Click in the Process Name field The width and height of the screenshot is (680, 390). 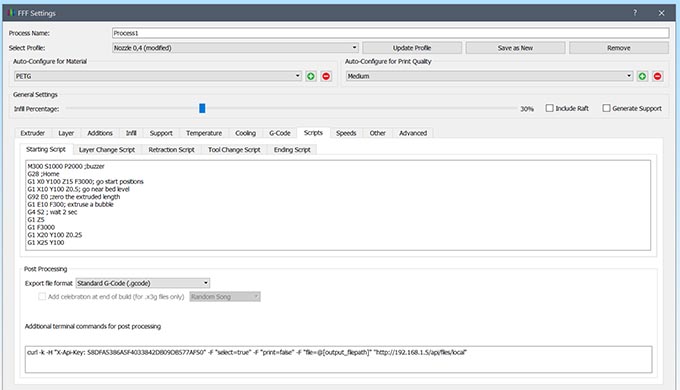390,33
